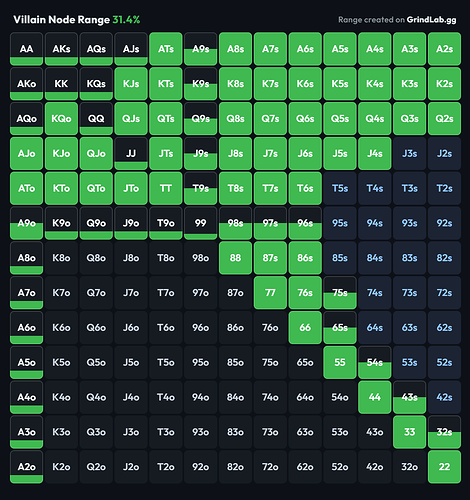Select the 54s partially filled cell
The image size is (470, 500).
point(375,362)
